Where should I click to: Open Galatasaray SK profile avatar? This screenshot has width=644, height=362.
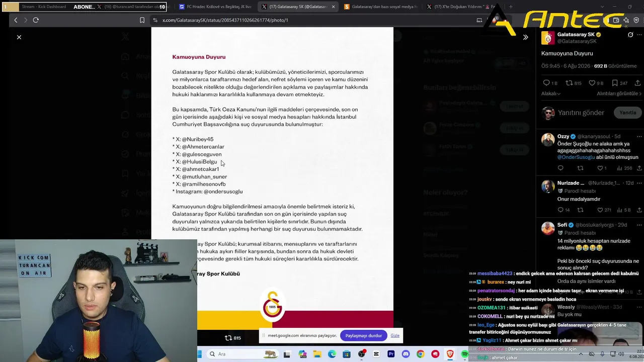coord(548,38)
